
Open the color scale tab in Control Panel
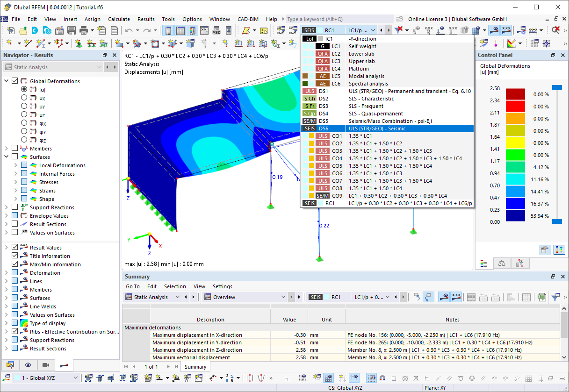(x=484, y=263)
